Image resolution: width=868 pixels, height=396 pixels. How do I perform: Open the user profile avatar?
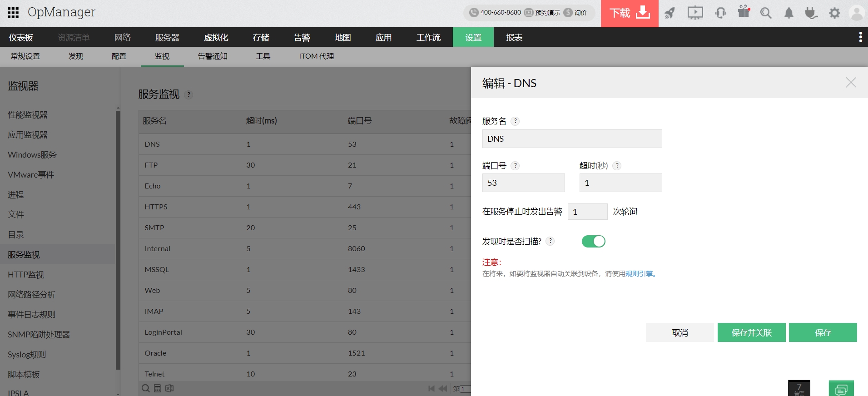857,13
